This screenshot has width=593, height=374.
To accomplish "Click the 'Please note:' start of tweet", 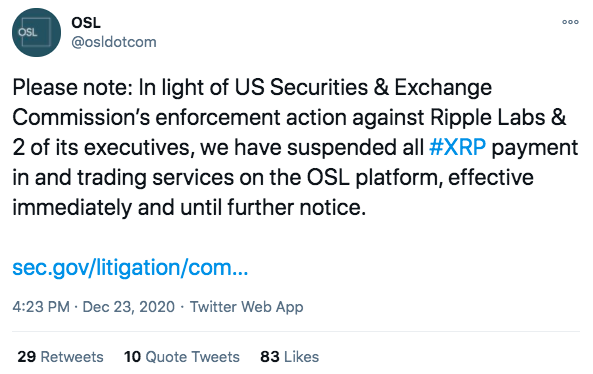I will (x=72, y=87).
